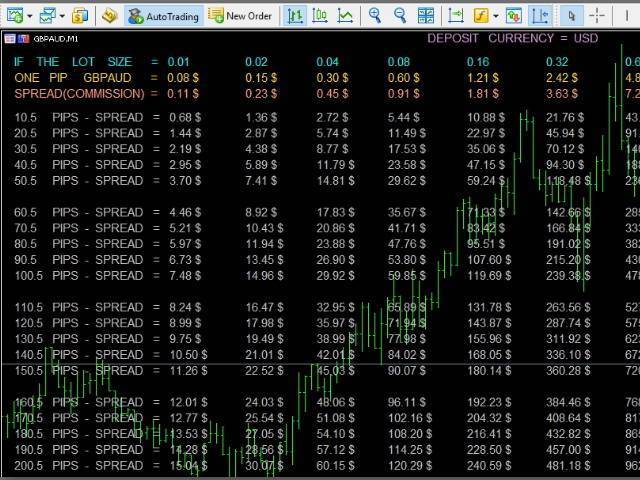640x480 pixels.
Task: Open the Indicators list icon
Action: [x=480, y=15]
